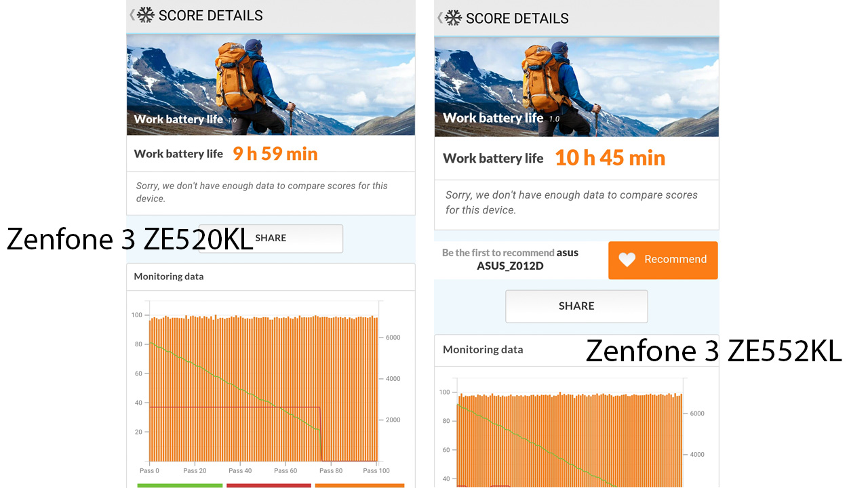
Task: Tap the back chevron beside right snowflake logo
Action: 441,18
